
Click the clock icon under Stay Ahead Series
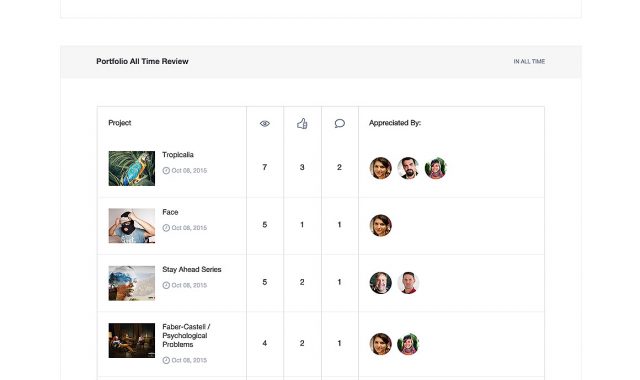166,285
